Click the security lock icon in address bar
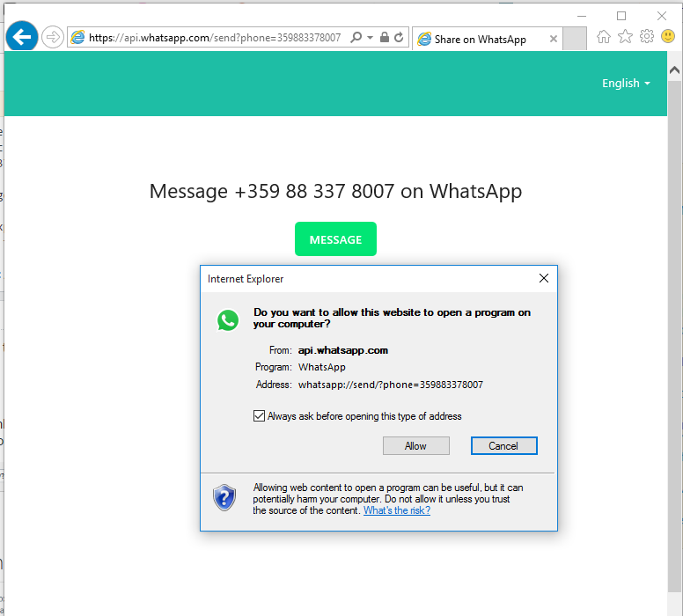This screenshot has height=616, width=683. click(x=384, y=38)
